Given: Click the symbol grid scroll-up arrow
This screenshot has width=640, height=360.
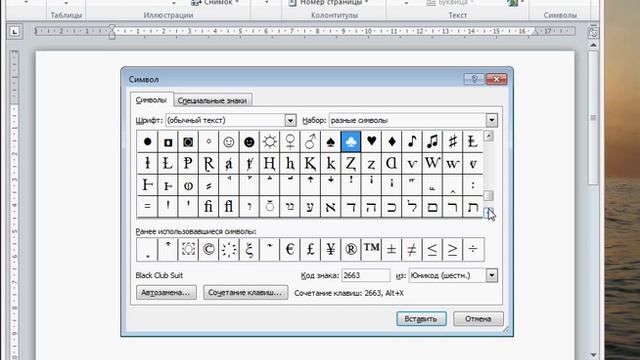Looking at the screenshot, I should 489,136.
